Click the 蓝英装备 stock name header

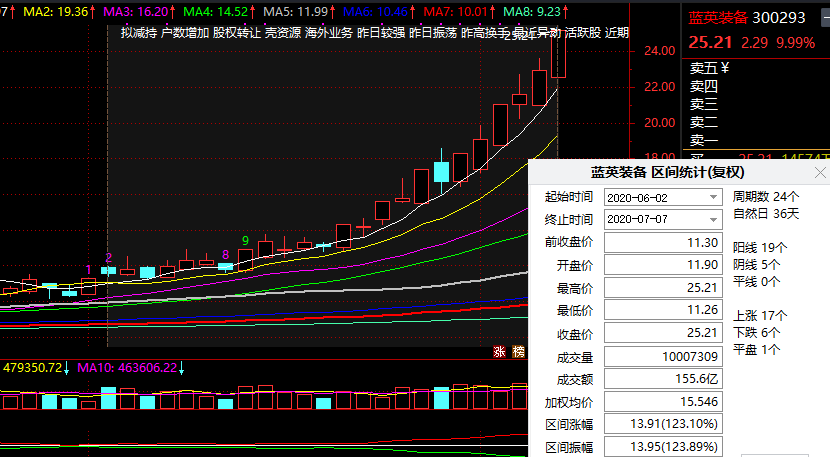click(716, 17)
